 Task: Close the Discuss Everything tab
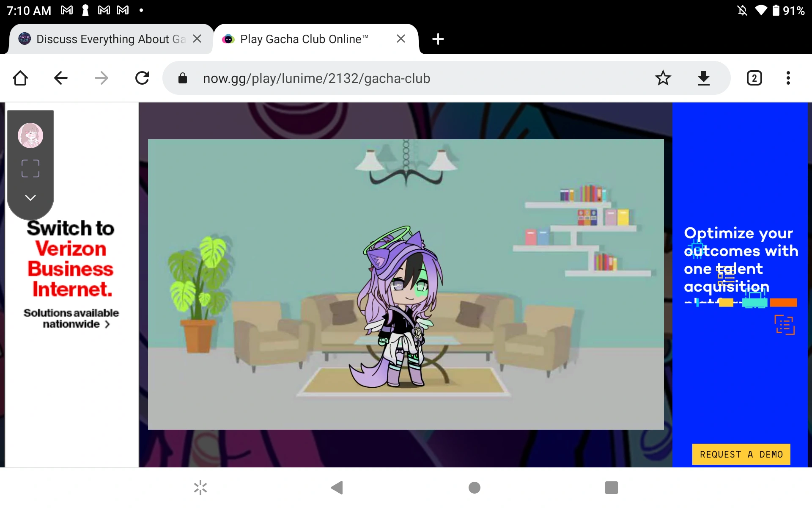197,39
